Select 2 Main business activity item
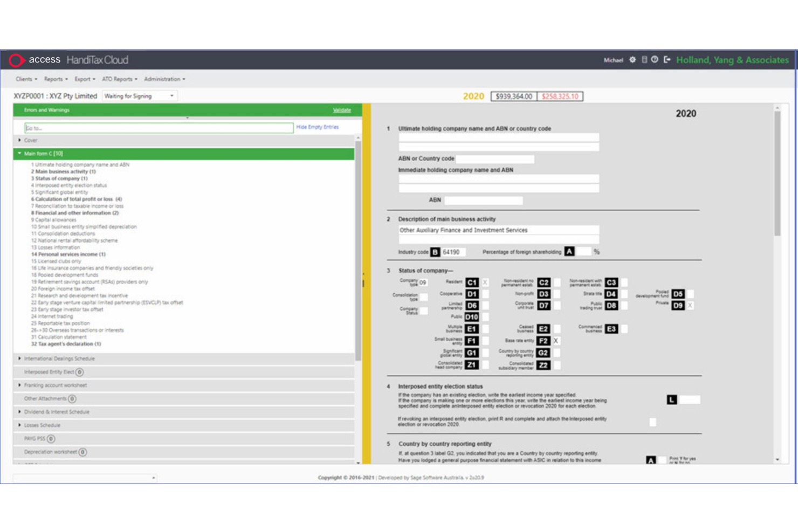Viewport: 798px width, 532px height. pyautogui.click(x=63, y=171)
